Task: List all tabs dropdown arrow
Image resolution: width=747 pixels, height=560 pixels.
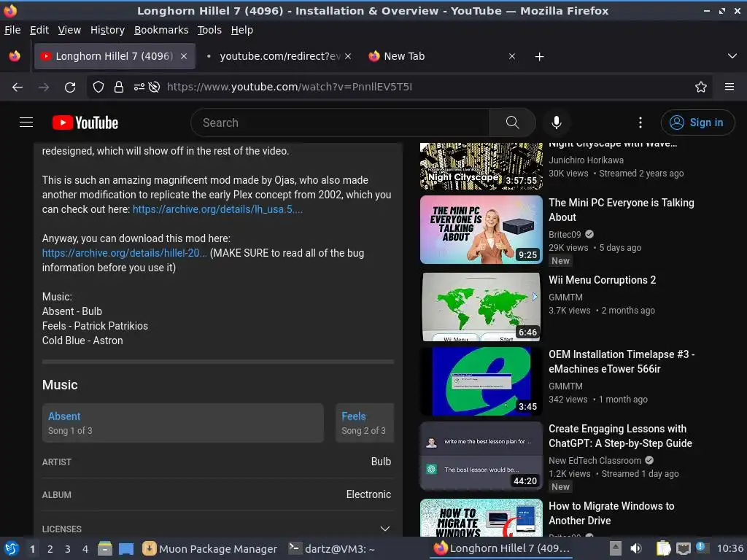Action: [732, 56]
